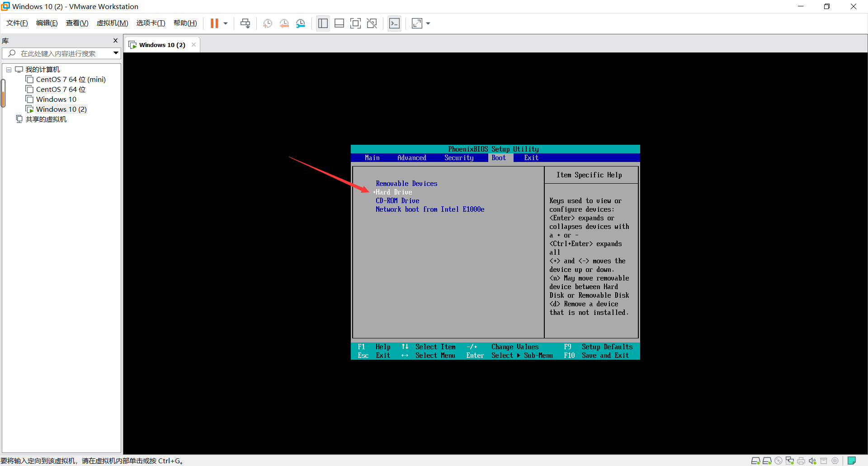Open the 编辑(E) menu
The height and width of the screenshot is (466, 868).
[47, 23]
